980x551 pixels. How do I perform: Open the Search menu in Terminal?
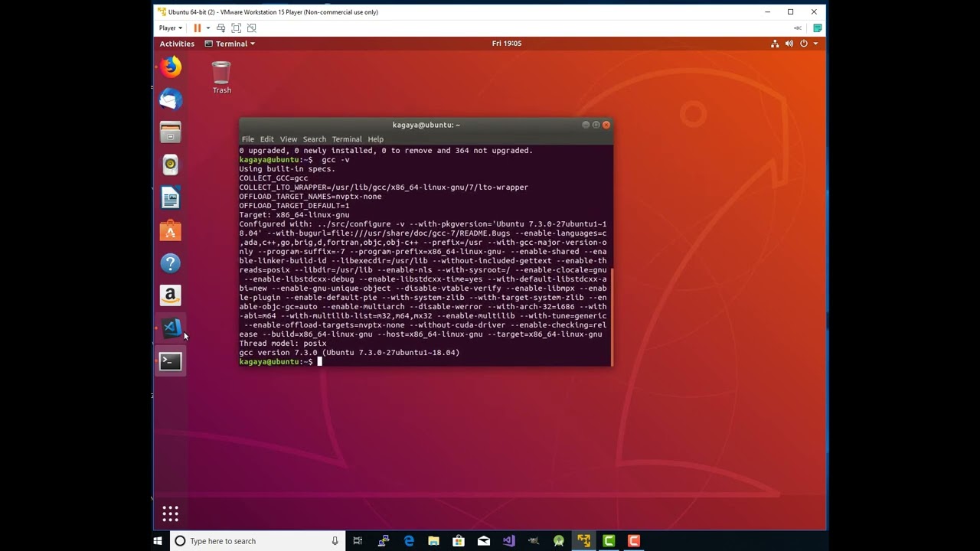click(x=314, y=139)
